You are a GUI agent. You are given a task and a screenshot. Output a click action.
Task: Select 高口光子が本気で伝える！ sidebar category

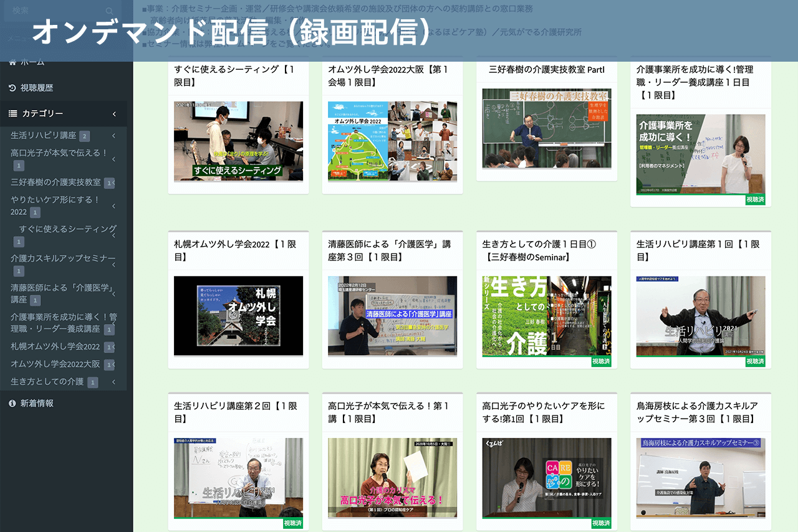(x=59, y=153)
